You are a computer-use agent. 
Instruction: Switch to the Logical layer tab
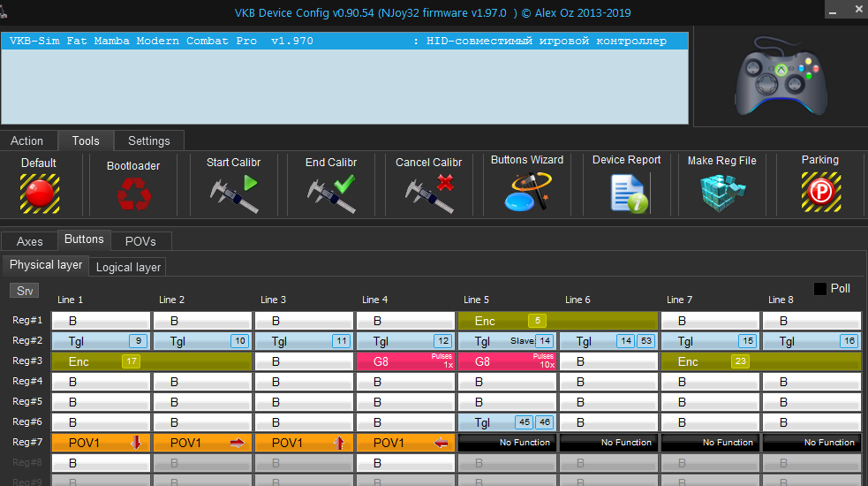click(128, 267)
